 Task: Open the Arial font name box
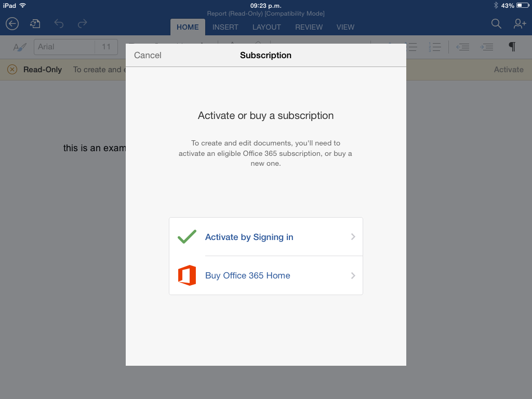pyautogui.click(x=64, y=47)
